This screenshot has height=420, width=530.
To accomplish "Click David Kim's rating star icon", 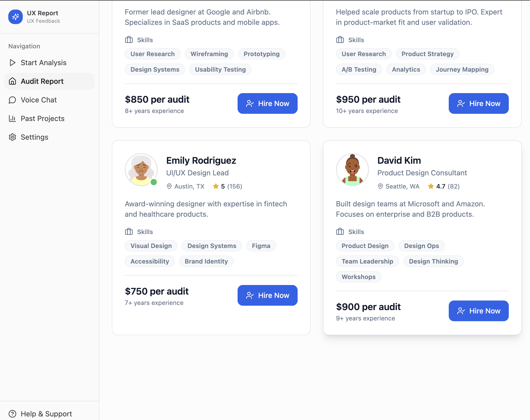I will (431, 186).
